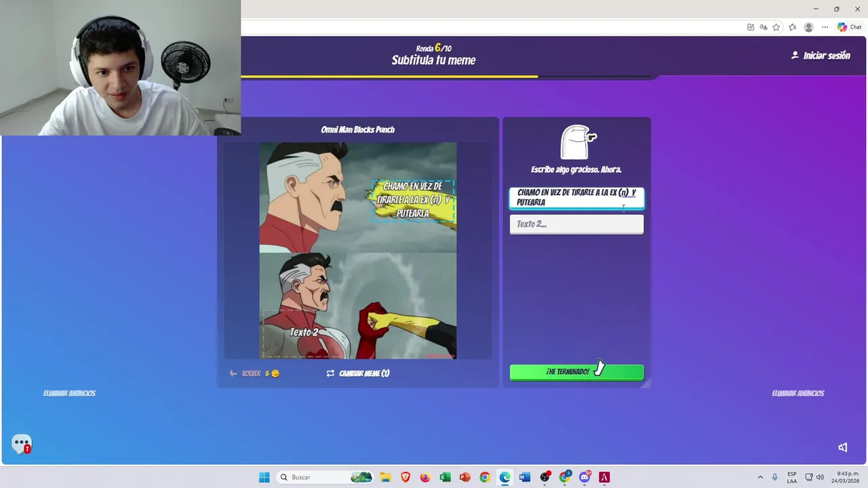868x488 pixels.
Task: Mute sound with the speaker icon
Action: (x=843, y=447)
